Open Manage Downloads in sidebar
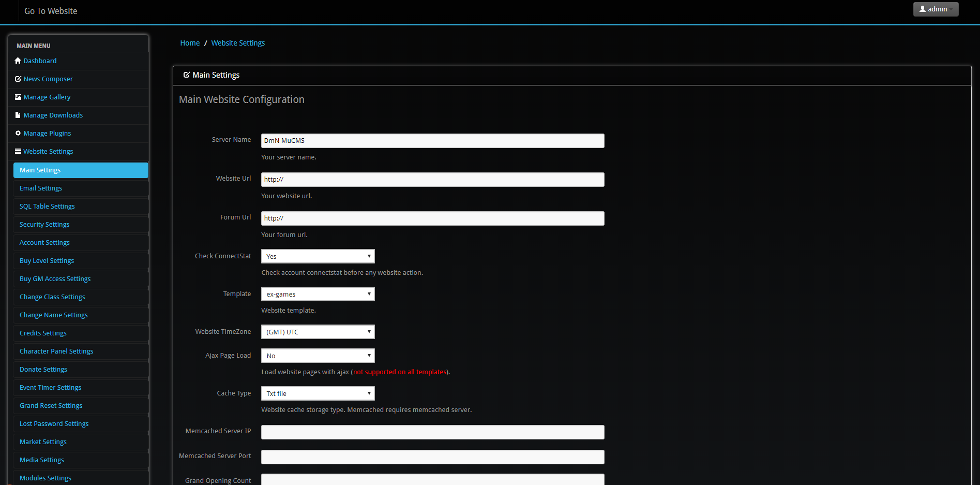 click(x=79, y=115)
